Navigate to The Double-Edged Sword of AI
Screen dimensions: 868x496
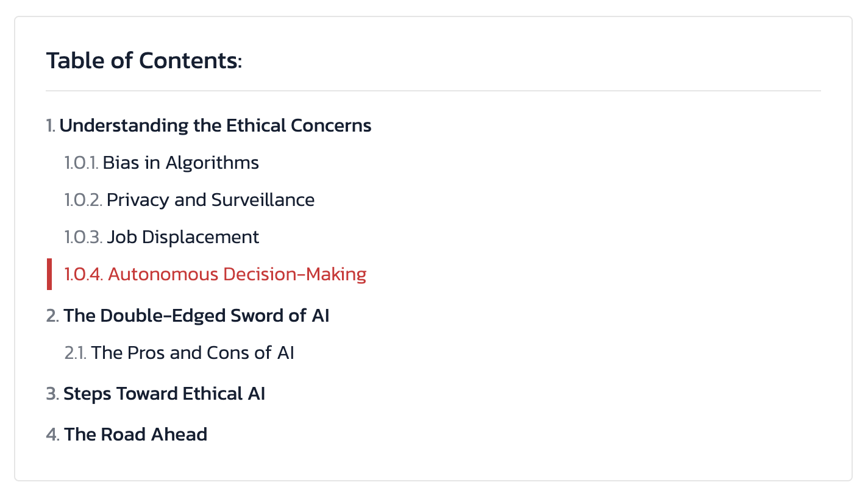tap(197, 316)
